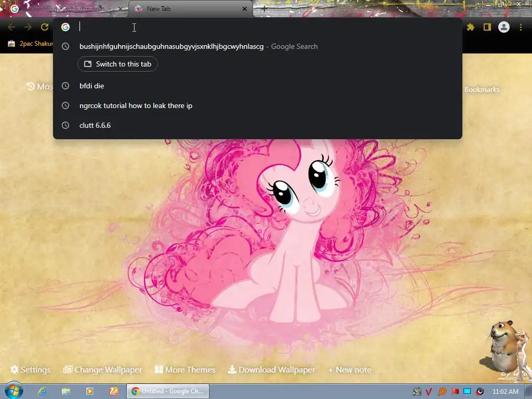
Task: Open the Chrome three-dot menu
Action: [521, 27]
